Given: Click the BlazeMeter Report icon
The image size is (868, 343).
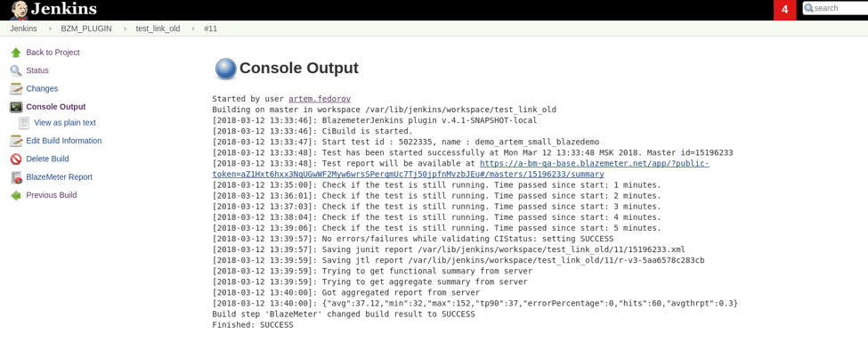Looking at the screenshot, I should [16, 177].
